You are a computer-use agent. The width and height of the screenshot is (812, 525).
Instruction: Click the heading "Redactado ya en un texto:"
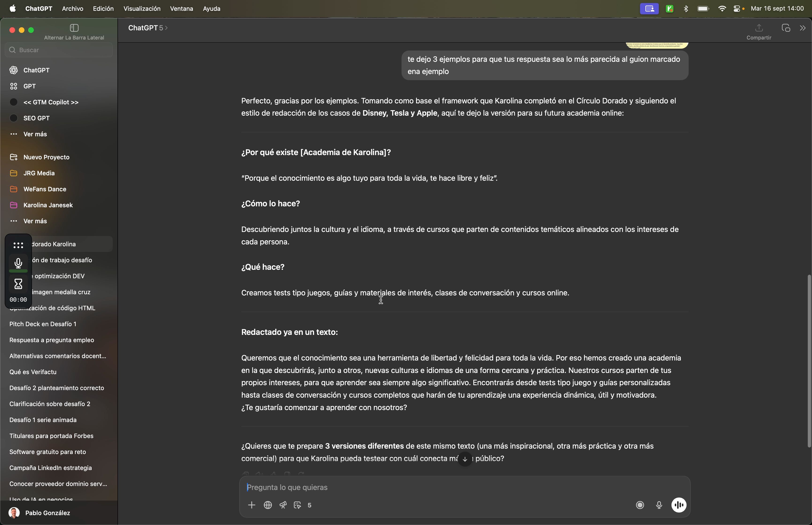click(289, 332)
